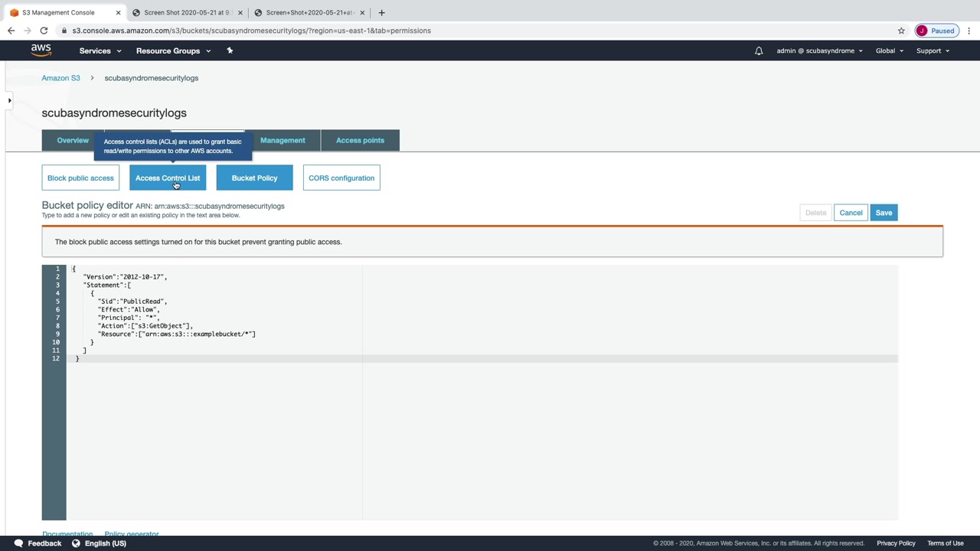Open the Terms of Use link
This screenshot has width=980, height=551.
click(946, 543)
